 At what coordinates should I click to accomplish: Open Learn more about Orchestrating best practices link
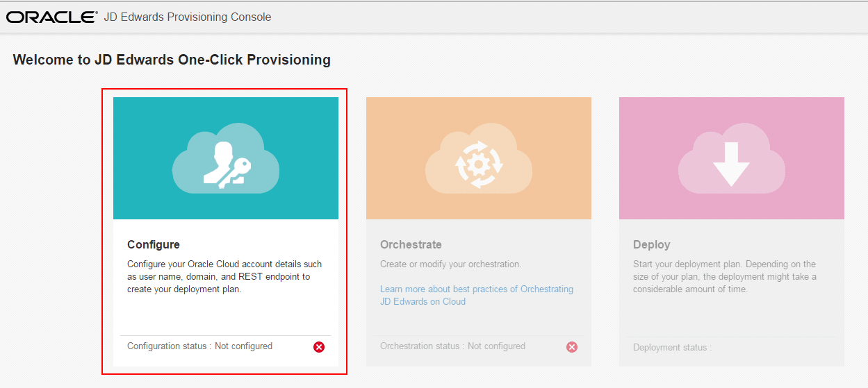click(477, 295)
